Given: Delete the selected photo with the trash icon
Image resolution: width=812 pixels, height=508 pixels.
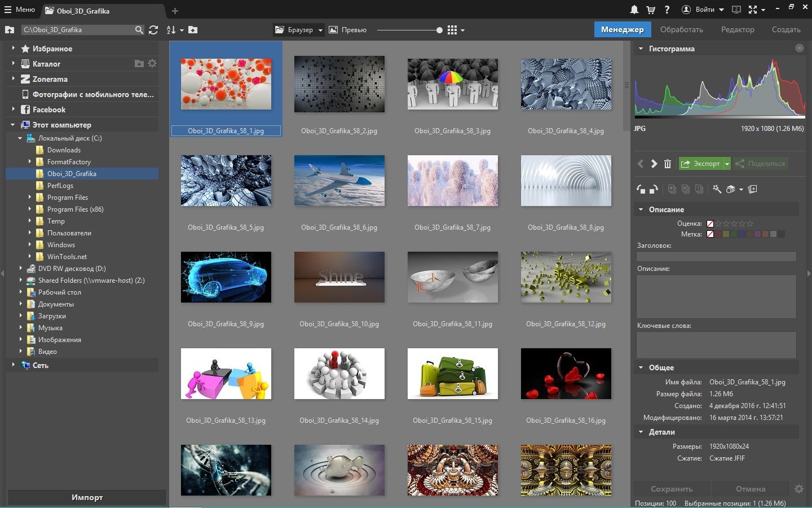Looking at the screenshot, I should (668, 164).
